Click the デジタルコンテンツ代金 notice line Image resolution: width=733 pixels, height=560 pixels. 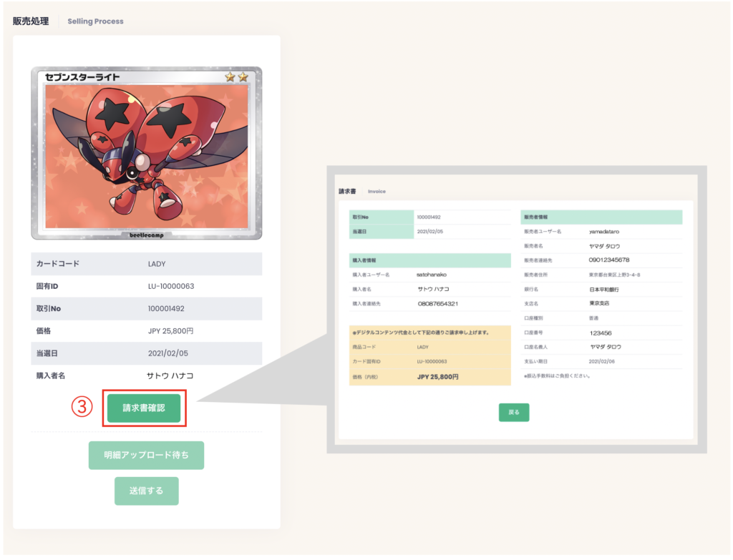(x=420, y=333)
